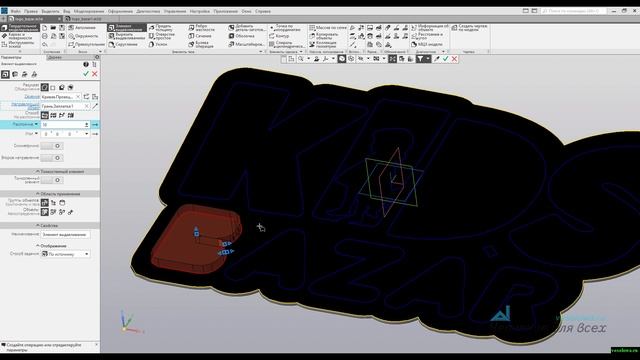Image resolution: width=640 pixels, height=360 pixels.
Task: Click the Section (Сечение) link label
Action: point(32,97)
